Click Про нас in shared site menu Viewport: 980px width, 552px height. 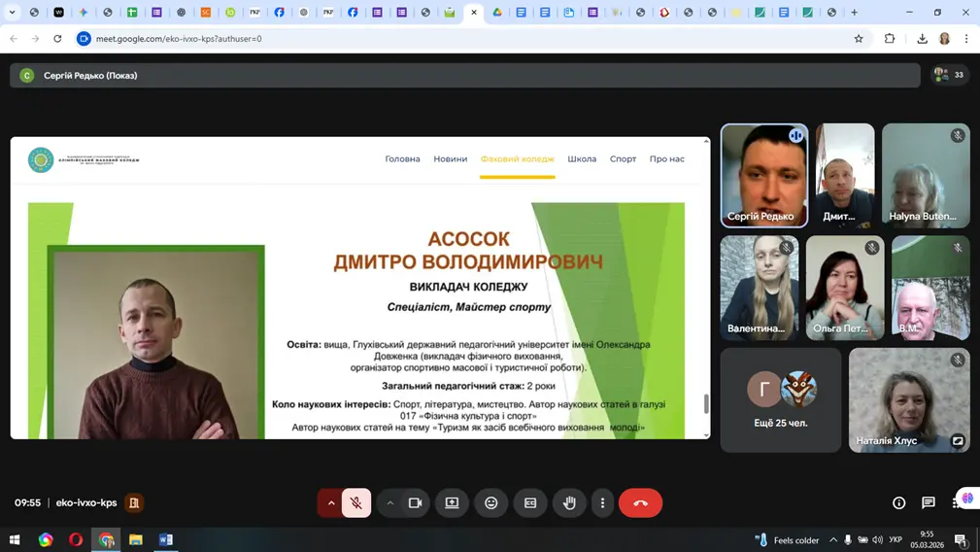pos(667,158)
